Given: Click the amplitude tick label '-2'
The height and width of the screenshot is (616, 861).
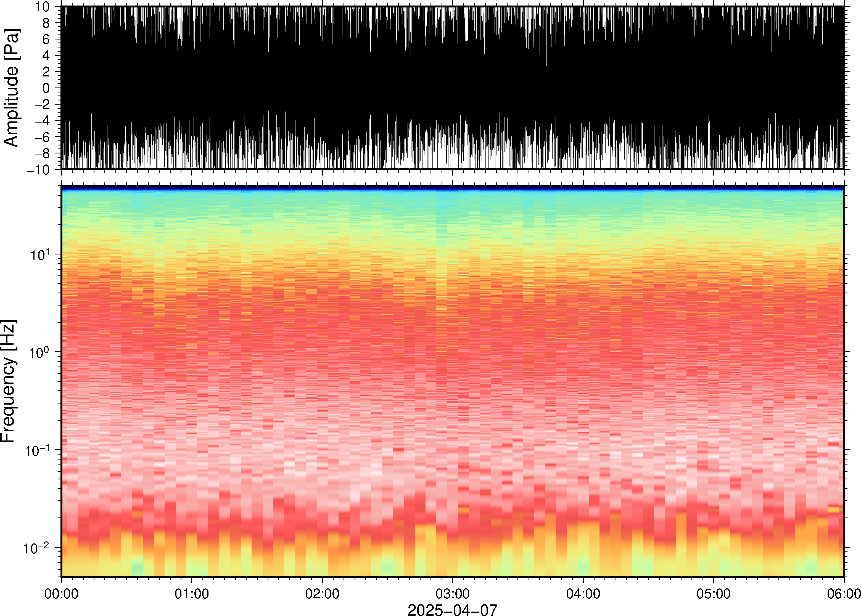Looking at the screenshot, I should (42, 104).
